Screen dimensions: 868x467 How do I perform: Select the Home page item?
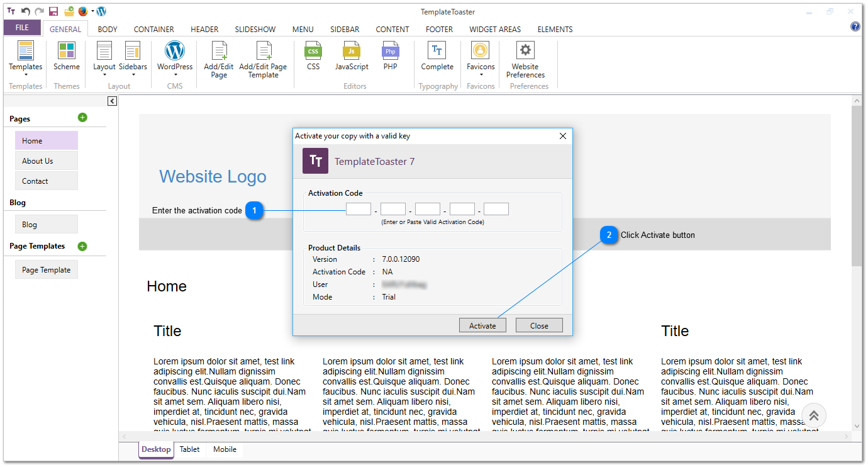point(47,140)
